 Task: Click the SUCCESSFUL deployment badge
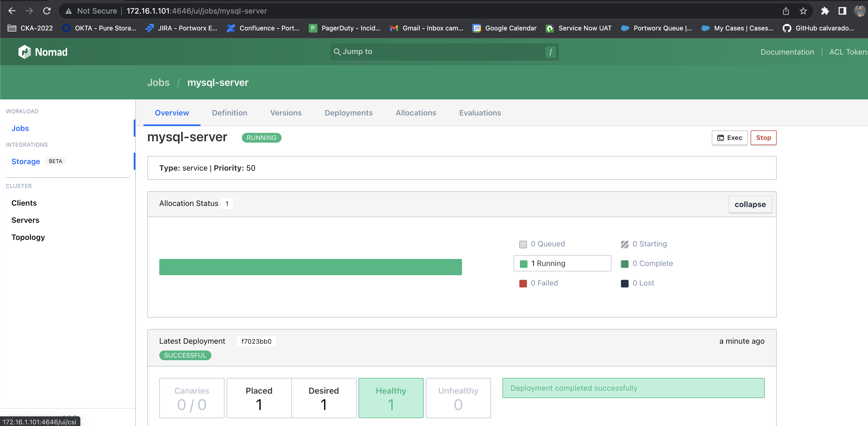pyautogui.click(x=185, y=355)
